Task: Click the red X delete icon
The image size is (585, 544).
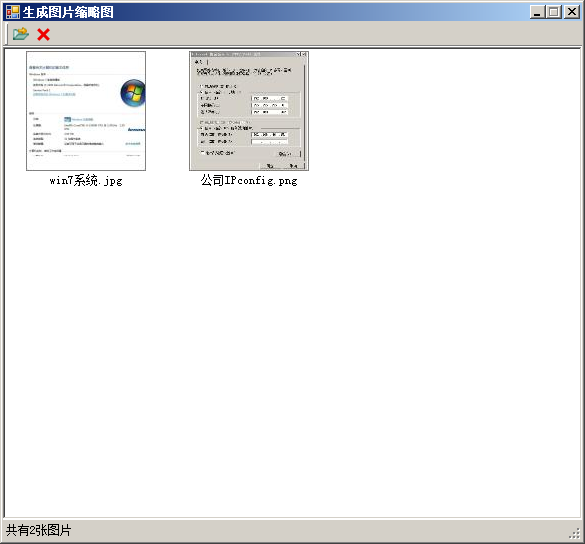Action: tap(43, 34)
